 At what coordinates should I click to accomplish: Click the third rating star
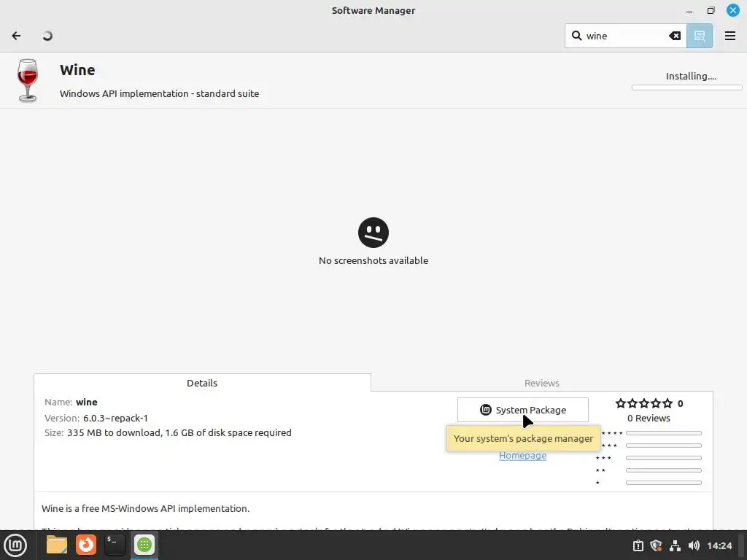pyautogui.click(x=644, y=403)
